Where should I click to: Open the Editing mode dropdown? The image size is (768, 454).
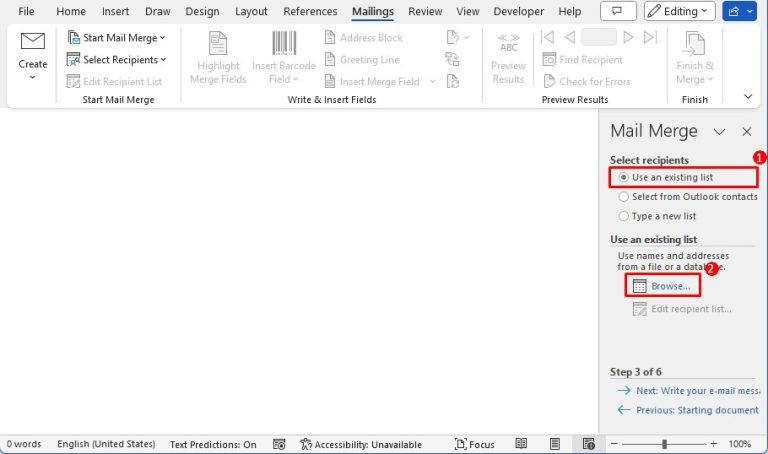pyautogui.click(x=680, y=11)
